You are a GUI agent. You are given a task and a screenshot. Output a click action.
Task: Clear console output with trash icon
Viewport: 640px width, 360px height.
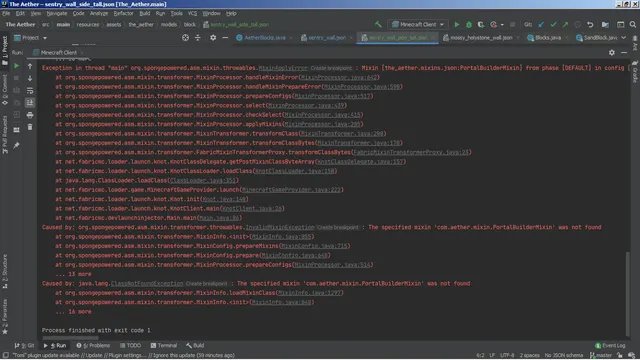coord(30,127)
